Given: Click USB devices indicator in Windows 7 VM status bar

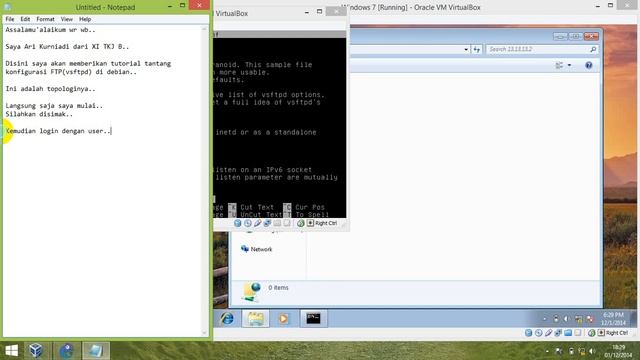Looking at the screenshot, I should pyautogui.click(x=548, y=333).
